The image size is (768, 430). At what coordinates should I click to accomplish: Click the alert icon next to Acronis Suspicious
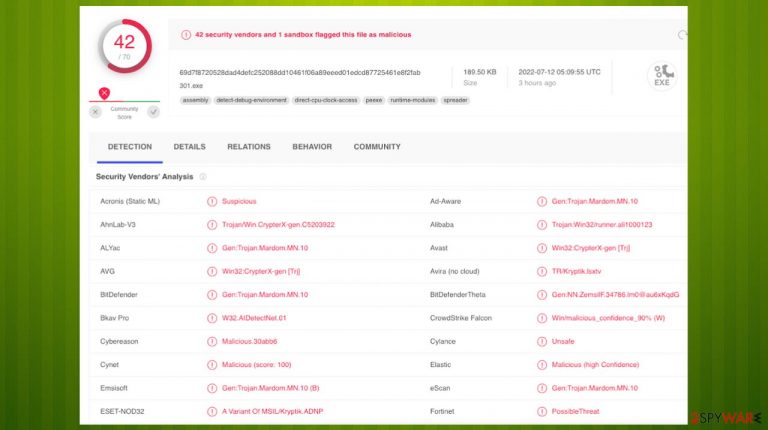click(212, 201)
